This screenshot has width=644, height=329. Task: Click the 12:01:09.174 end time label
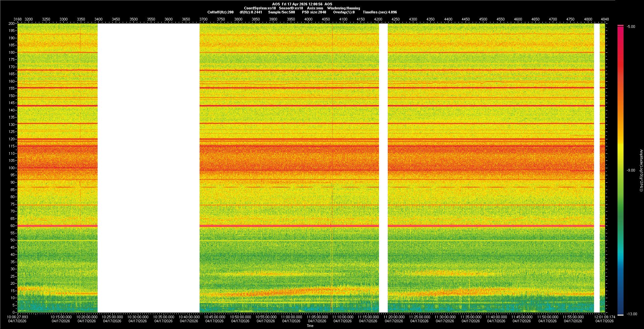click(604, 317)
